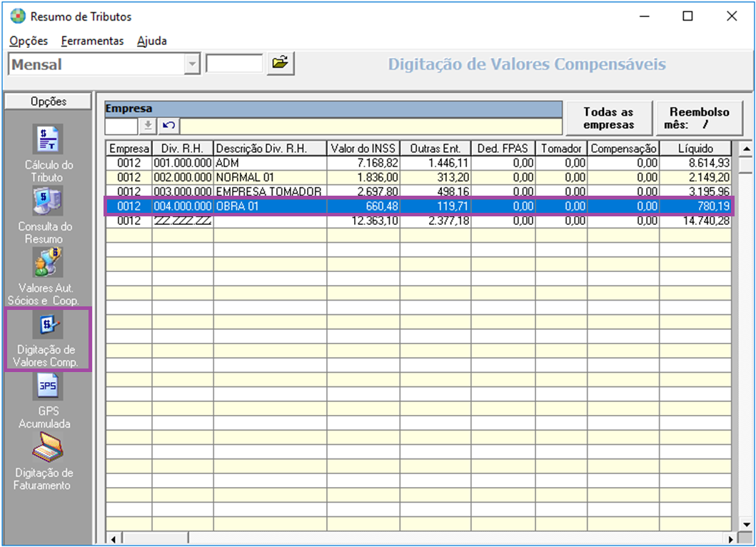Click Líquido value 8.614,93

coord(709,163)
